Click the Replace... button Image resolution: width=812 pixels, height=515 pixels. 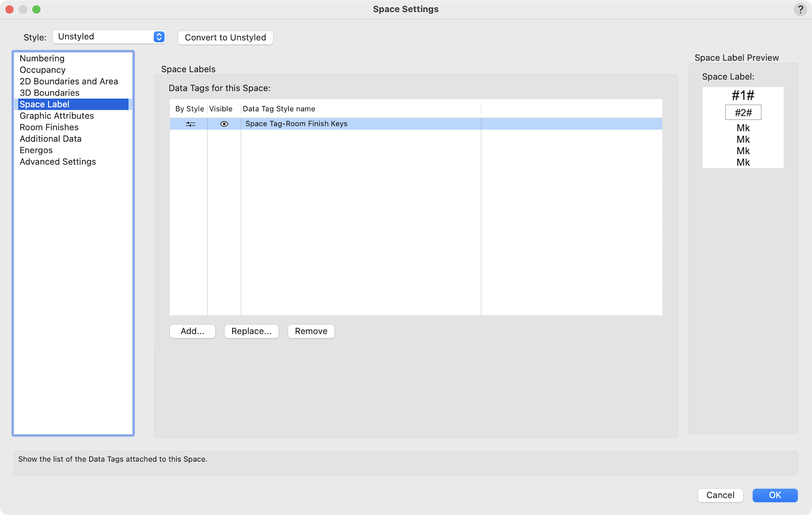[x=251, y=331]
